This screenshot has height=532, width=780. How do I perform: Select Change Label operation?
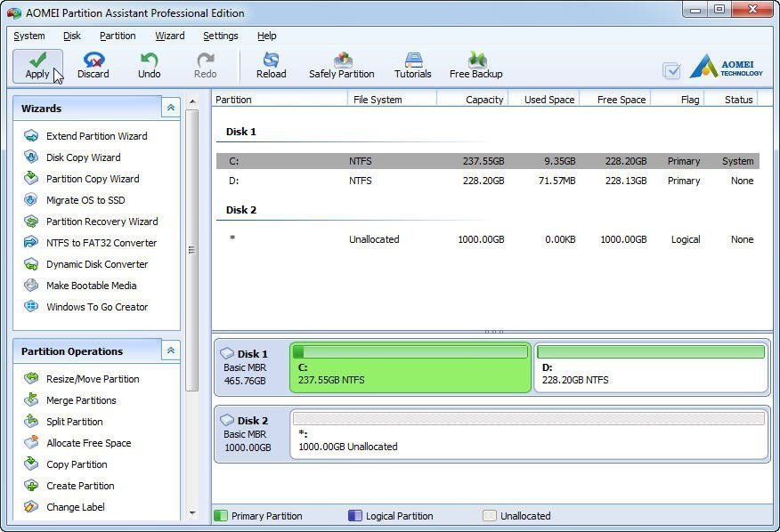pyautogui.click(x=65, y=507)
